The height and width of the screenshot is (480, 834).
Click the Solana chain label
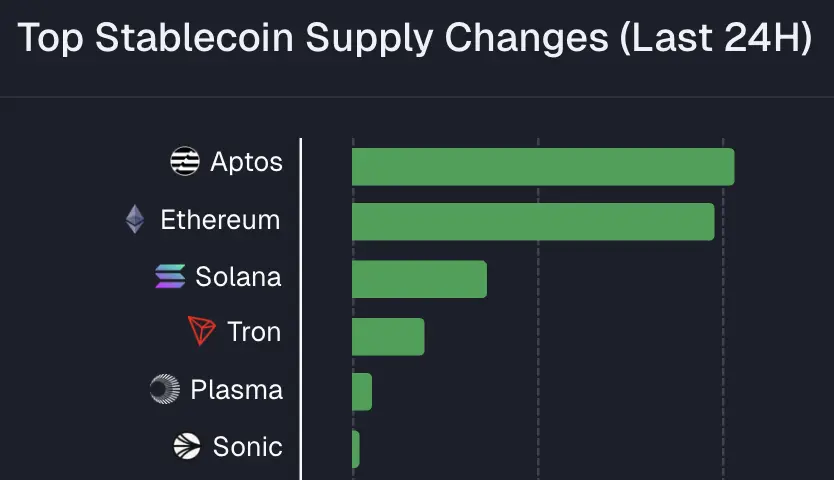[x=238, y=277]
